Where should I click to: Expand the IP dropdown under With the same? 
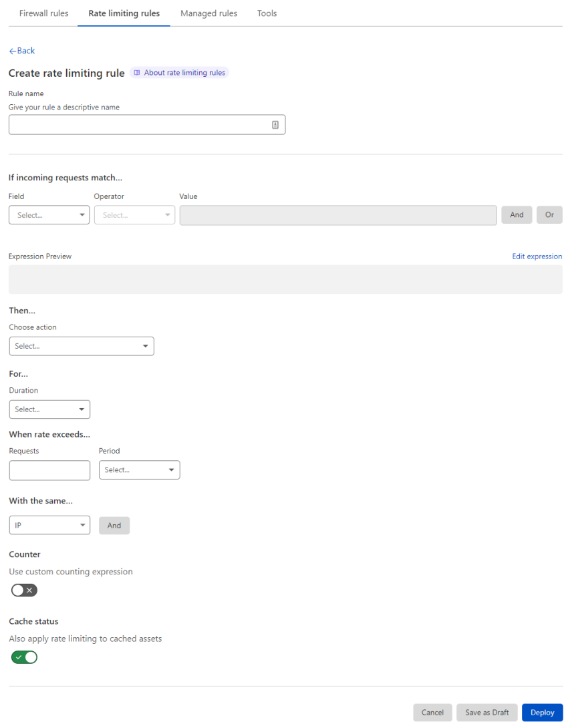coord(49,525)
